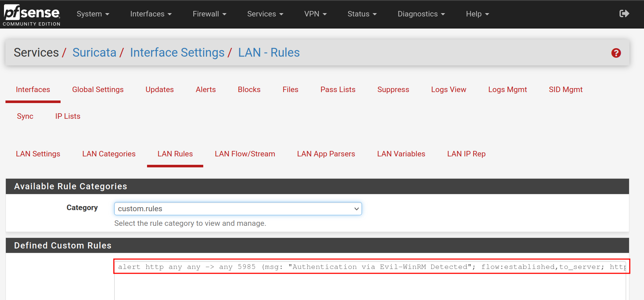Go to Interface Settings breadcrumb link

point(177,53)
